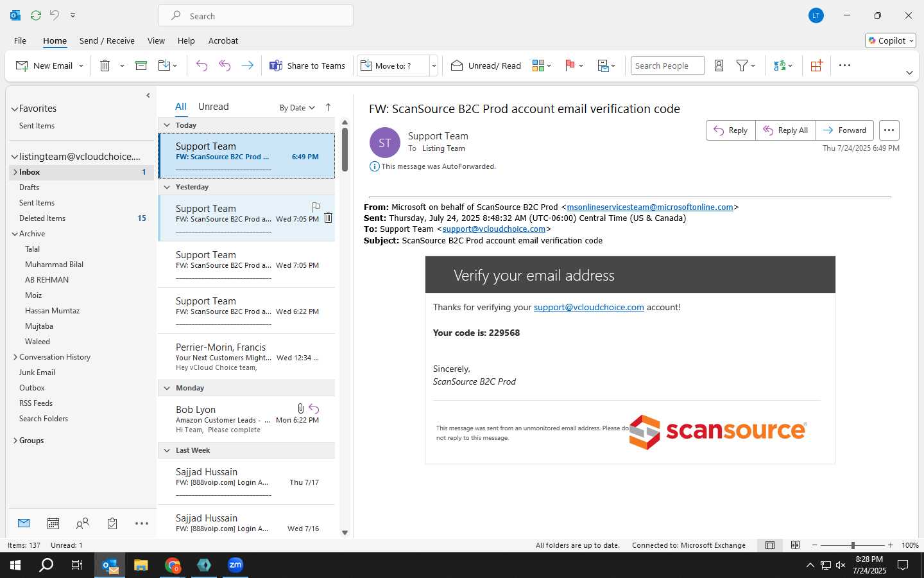Viewport: 924px width, 578px height.
Task: Switch to Normal view in status bar
Action: coord(770,545)
